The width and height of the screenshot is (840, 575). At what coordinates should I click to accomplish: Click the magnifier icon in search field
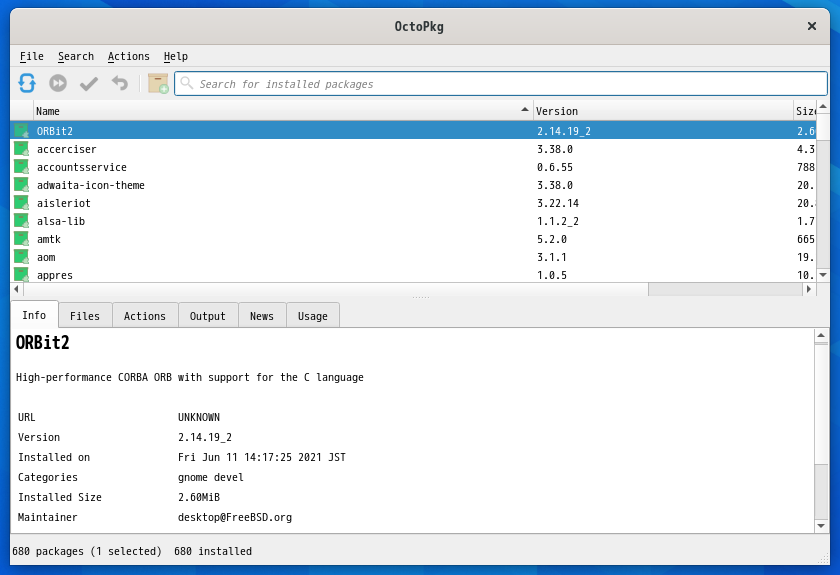[x=186, y=83]
